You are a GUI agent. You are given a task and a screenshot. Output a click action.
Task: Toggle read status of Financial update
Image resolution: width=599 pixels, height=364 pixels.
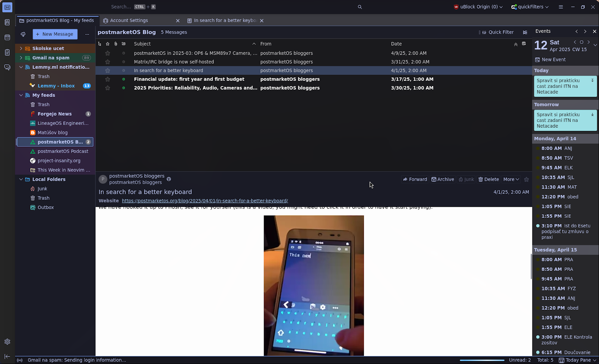click(x=124, y=79)
